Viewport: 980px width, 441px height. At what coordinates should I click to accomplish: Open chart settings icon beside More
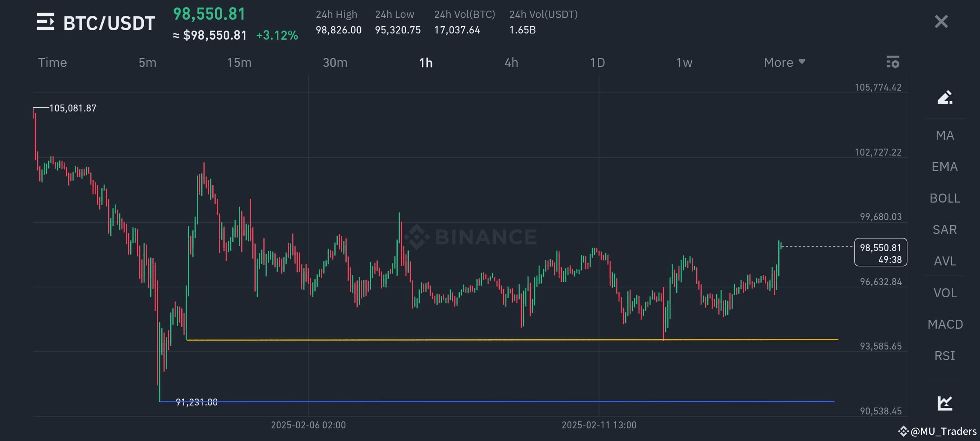click(893, 62)
